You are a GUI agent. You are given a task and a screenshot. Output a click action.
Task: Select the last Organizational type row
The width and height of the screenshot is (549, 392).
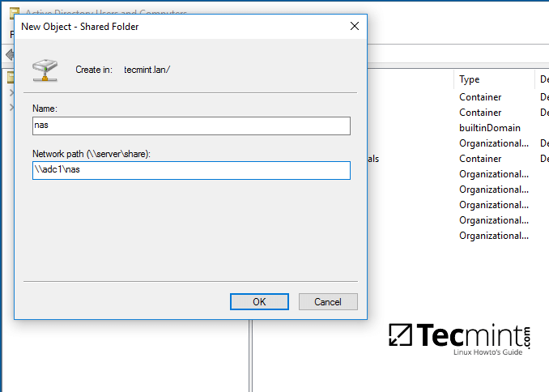494,236
